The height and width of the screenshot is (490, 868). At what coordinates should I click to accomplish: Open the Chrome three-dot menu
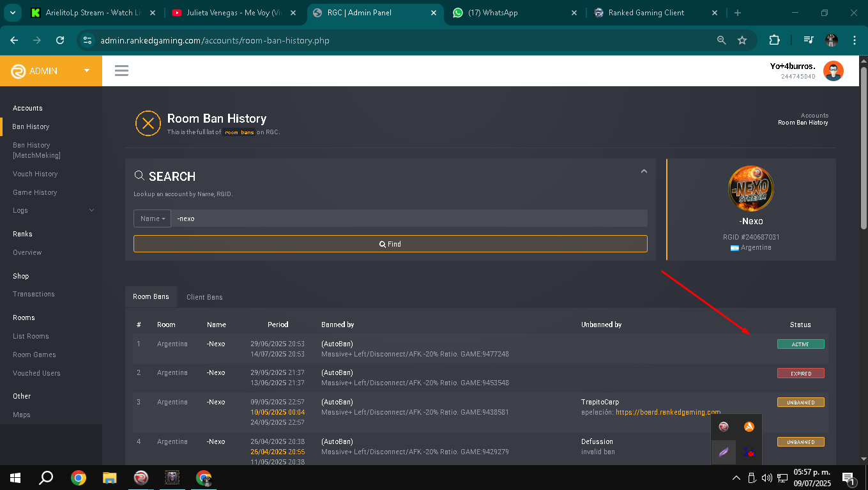pyautogui.click(x=855, y=40)
